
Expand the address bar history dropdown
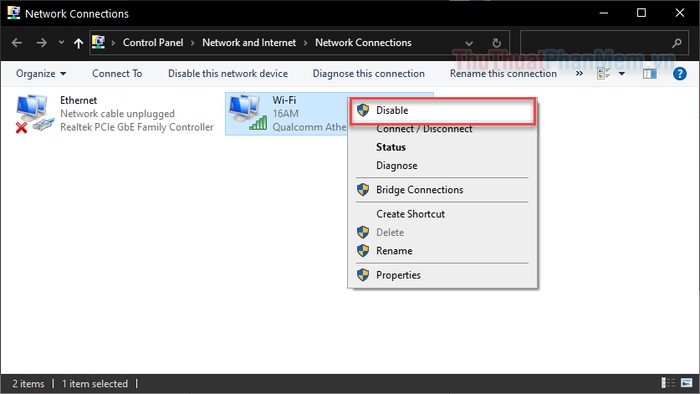(469, 43)
